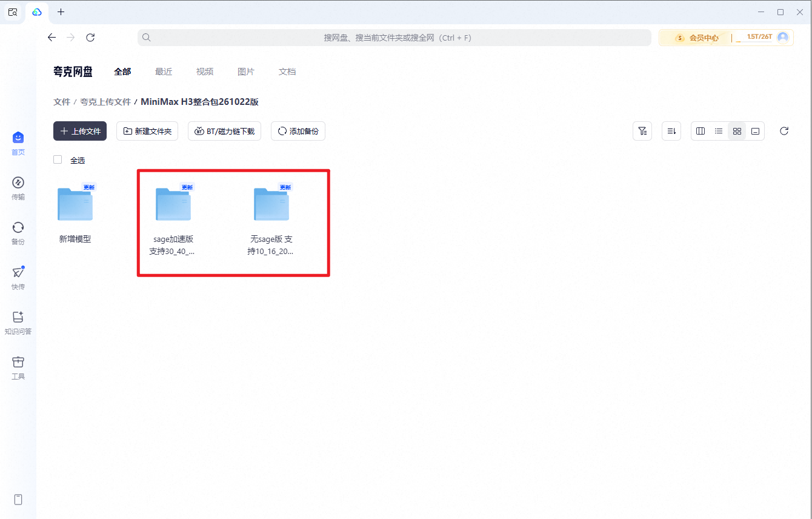Switch to the 全部 tab
Image resolution: width=812 pixels, height=519 pixels.
pyautogui.click(x=122, y=72)
